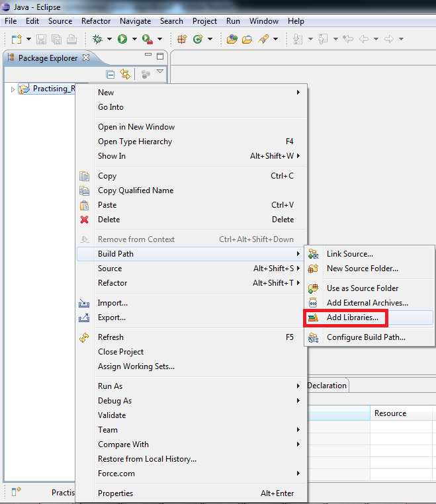Switch to the Declaration tab
436x504 pixels.
(x=327, y=386)
